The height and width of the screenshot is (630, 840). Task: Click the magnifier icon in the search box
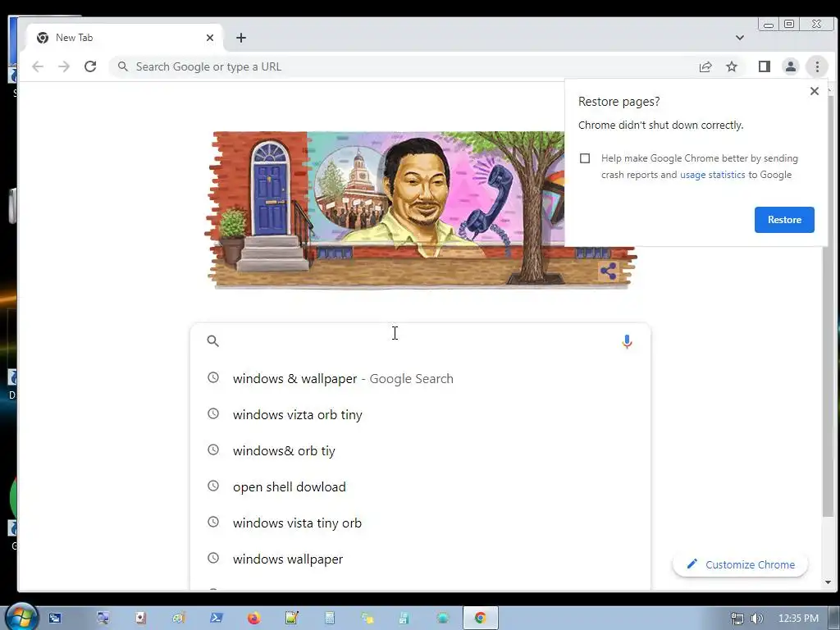coord(212,340)
